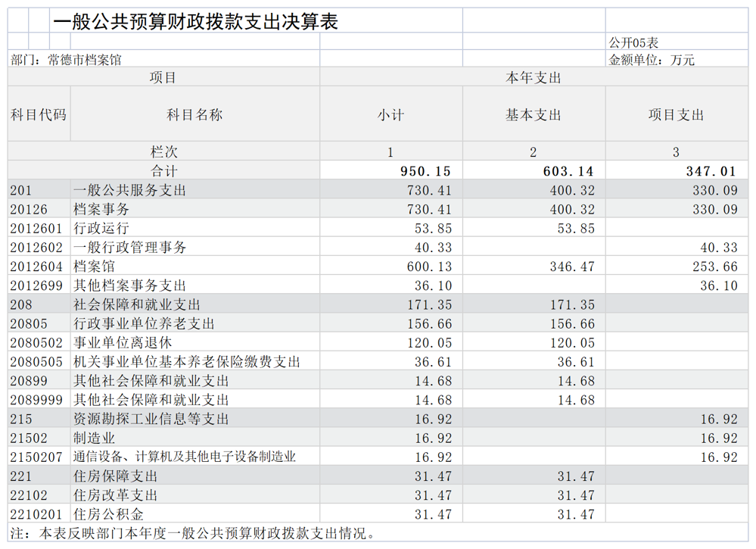
Task: Select the 公开05表 cell
Action: click(x=677, y=42)
